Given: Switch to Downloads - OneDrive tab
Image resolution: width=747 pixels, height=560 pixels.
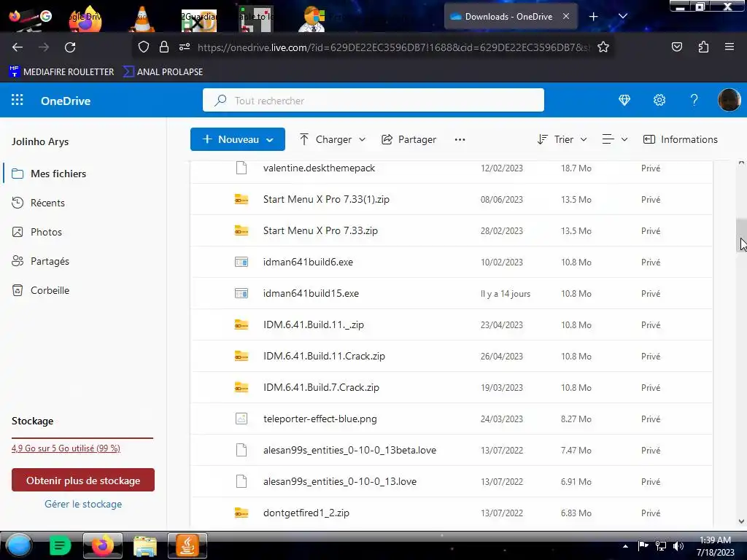Looking at the screenshot, I should (508, 16).
